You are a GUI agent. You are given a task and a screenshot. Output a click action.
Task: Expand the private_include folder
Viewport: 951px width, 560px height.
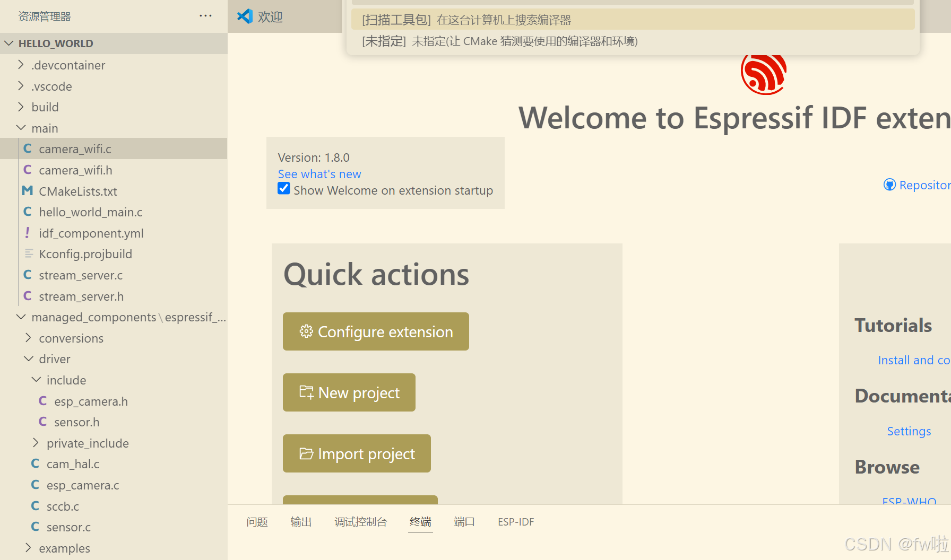click(x=36, y=443)
